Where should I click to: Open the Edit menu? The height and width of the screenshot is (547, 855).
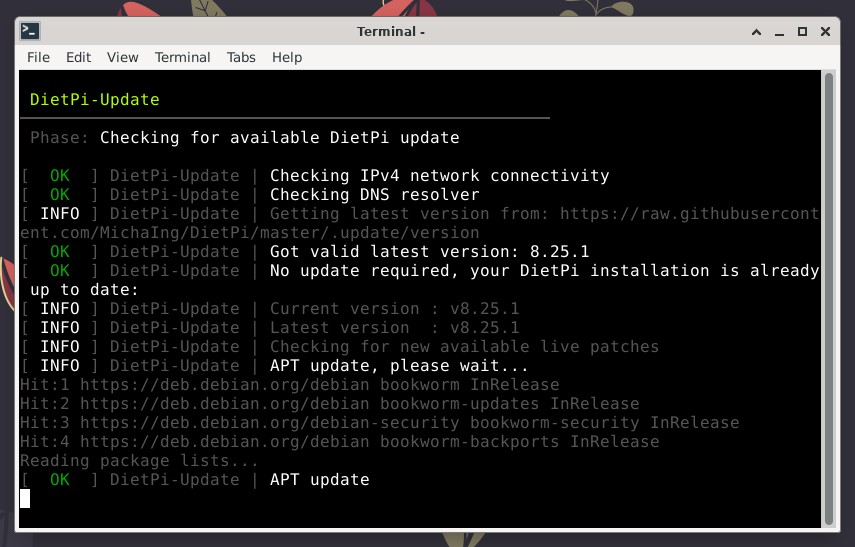pyautogui.click(x=79, y=57)
